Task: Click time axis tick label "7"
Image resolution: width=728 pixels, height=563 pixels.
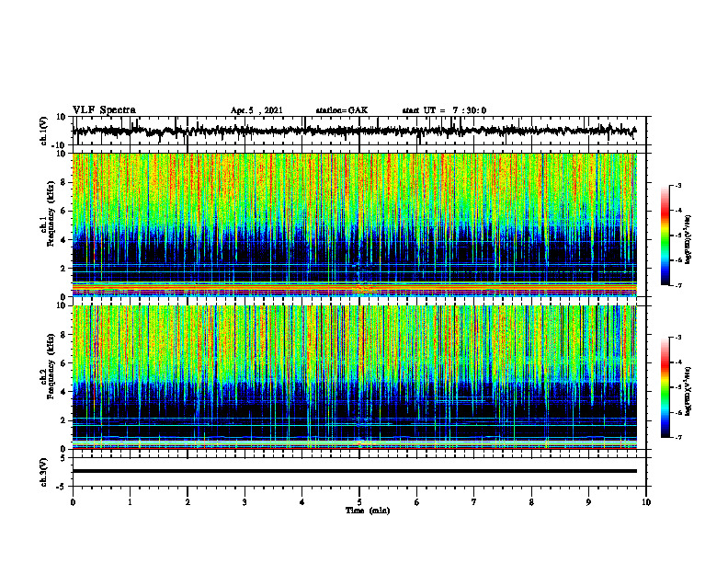Action: point(474,502)
